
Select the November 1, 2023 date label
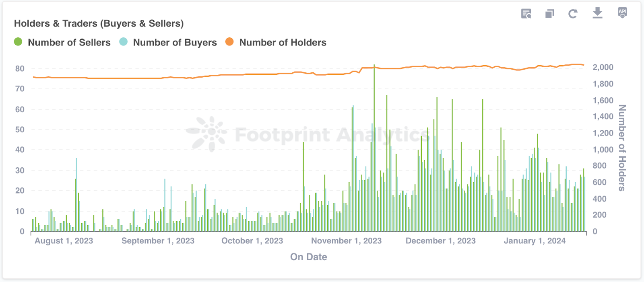pos(346,241)
